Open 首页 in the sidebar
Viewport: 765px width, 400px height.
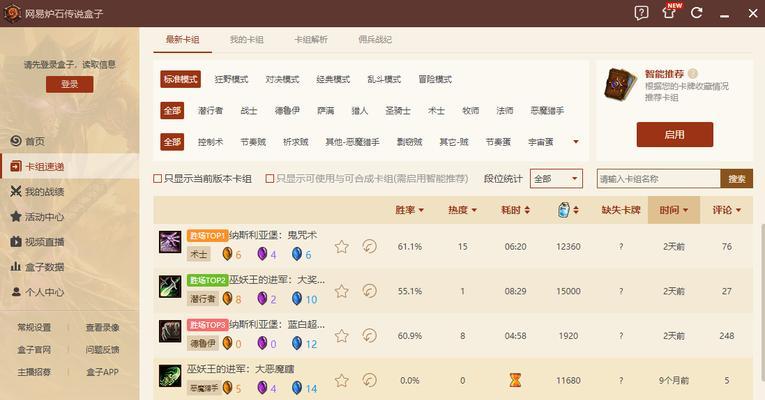34,141
